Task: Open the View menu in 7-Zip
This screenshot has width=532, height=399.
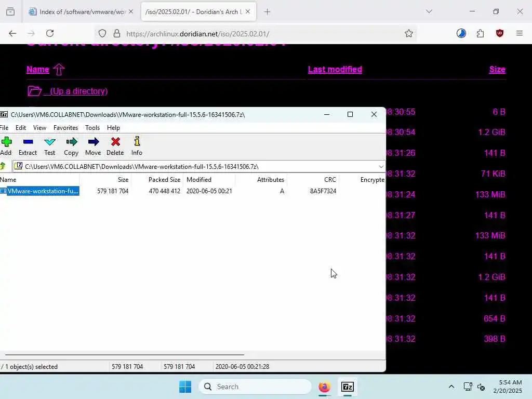Action: [39, 128]
